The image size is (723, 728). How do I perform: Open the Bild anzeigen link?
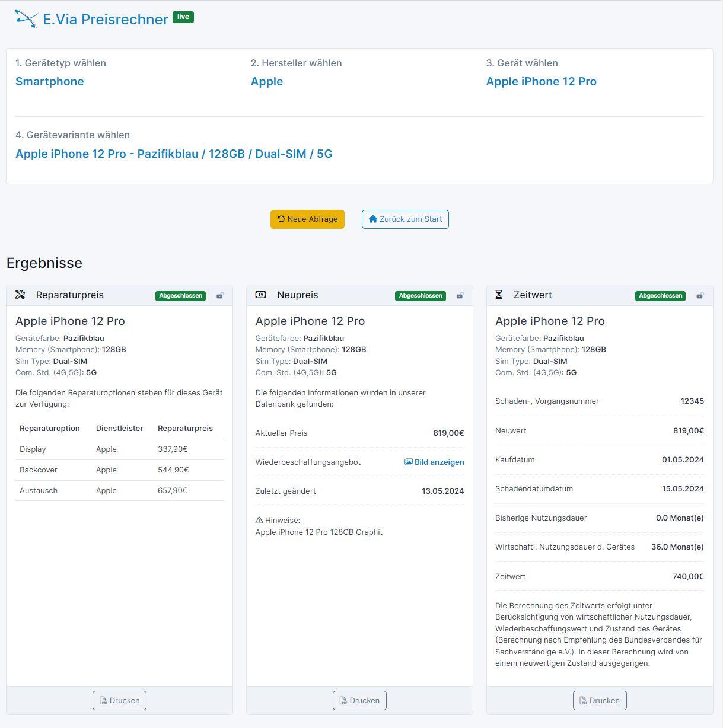pos(434,462)
